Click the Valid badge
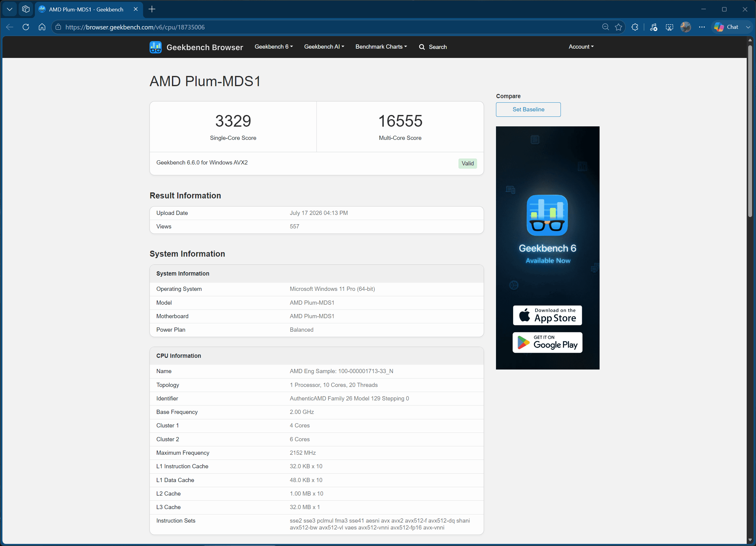Image resolution: width=756 pixels, height=546 pixels. tap(467, 163)
